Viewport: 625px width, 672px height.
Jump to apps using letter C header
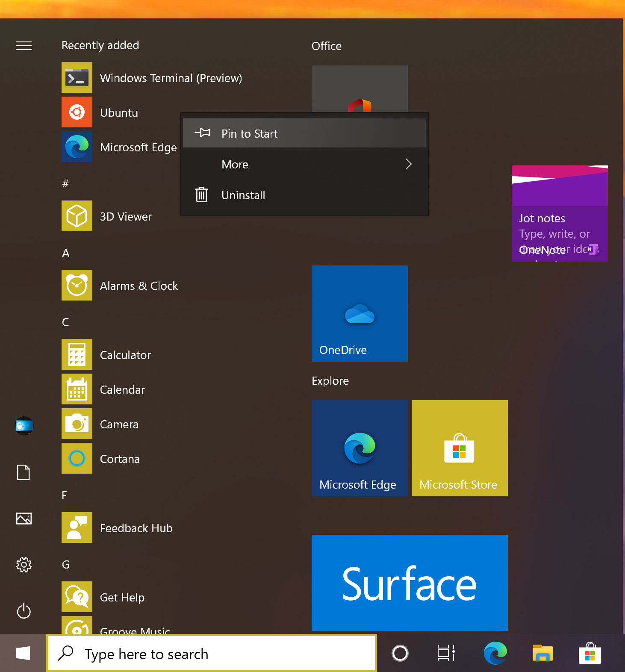(x=65, y=322)
